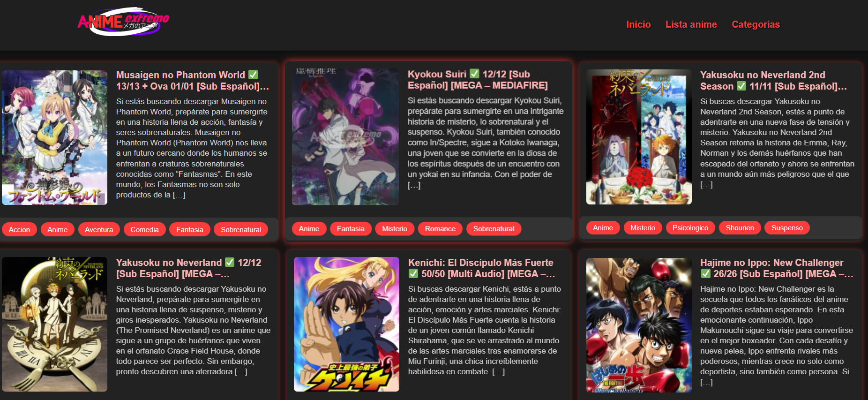Select the Comedia tag under Musaigen
868x400 pixels.
tap(144, 229)
